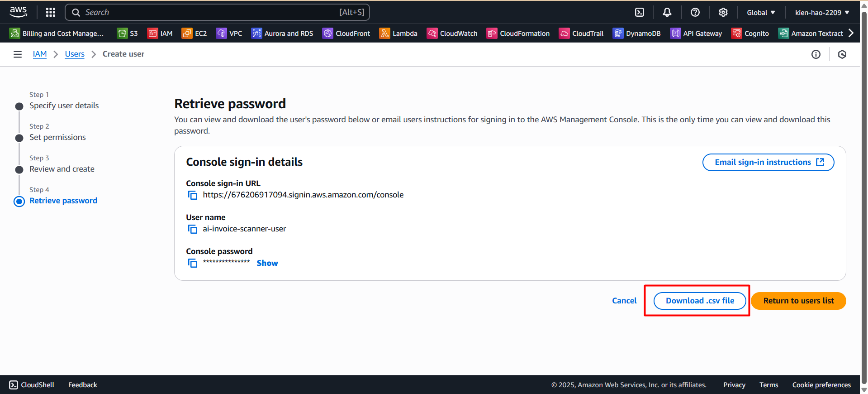Copy the user name ai-invoice-scanner-user

193,229
